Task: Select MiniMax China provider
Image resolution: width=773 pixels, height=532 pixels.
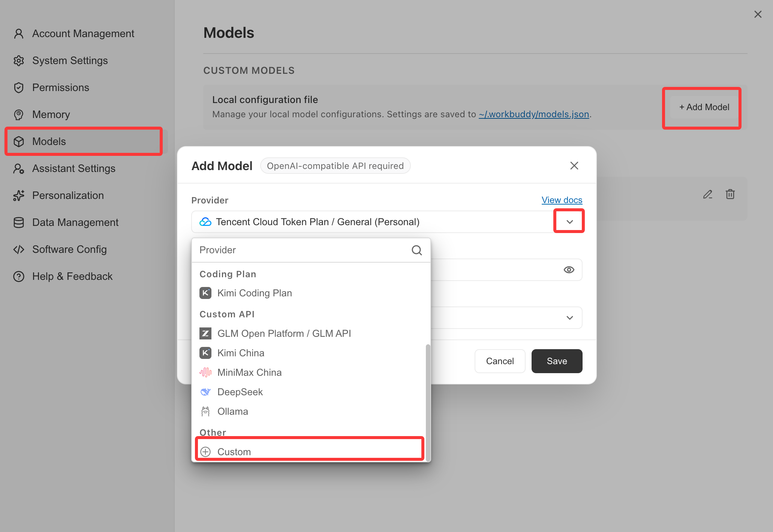Action: tap(309, 372)
